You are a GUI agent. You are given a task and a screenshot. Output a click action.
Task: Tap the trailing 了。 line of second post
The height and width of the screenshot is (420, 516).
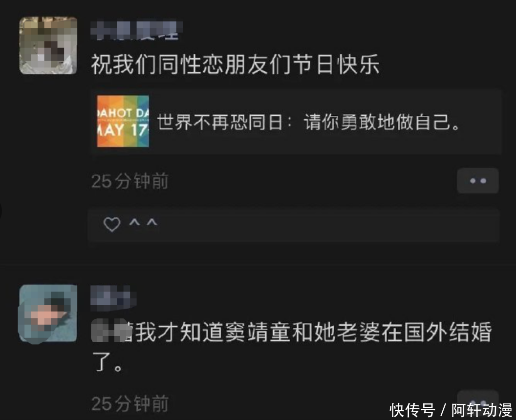107,362
